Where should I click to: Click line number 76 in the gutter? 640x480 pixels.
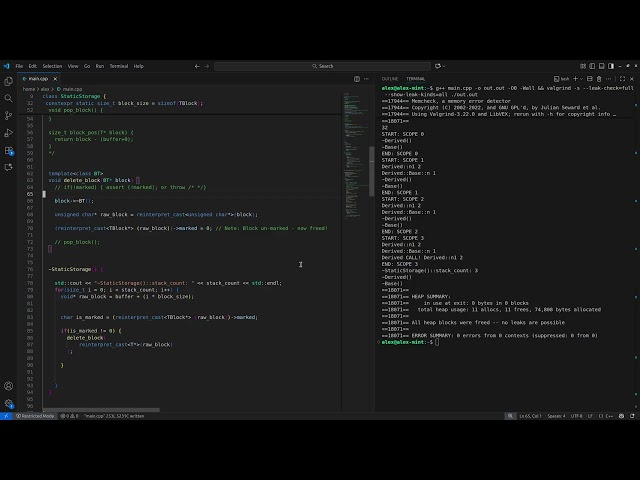tap(30, 269)
